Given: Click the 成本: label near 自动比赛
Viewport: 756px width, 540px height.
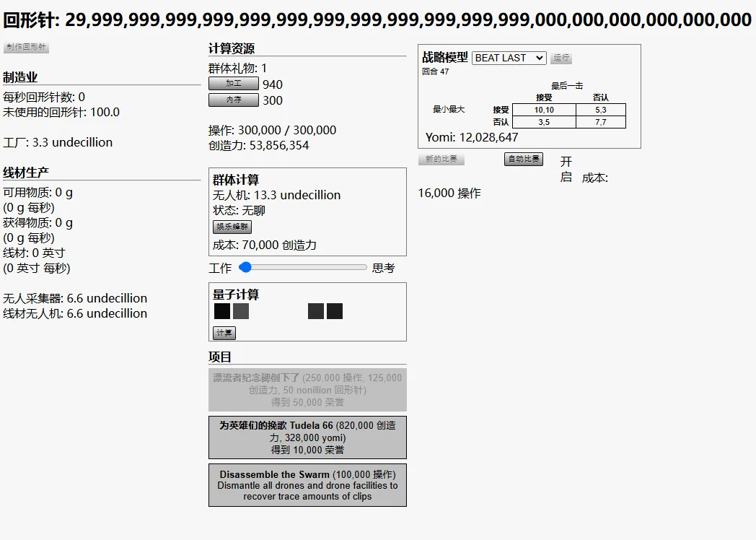Looking at the screenshot, I should pyautogui.click(x=595, y=178).
